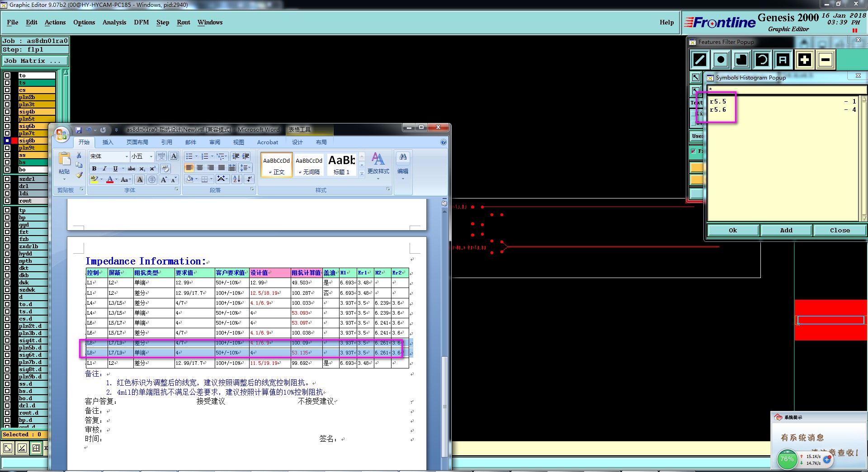Click Ok in Symbols Histogram Popup
Viewport: 868px width, 472px height.
pos(733,231)
